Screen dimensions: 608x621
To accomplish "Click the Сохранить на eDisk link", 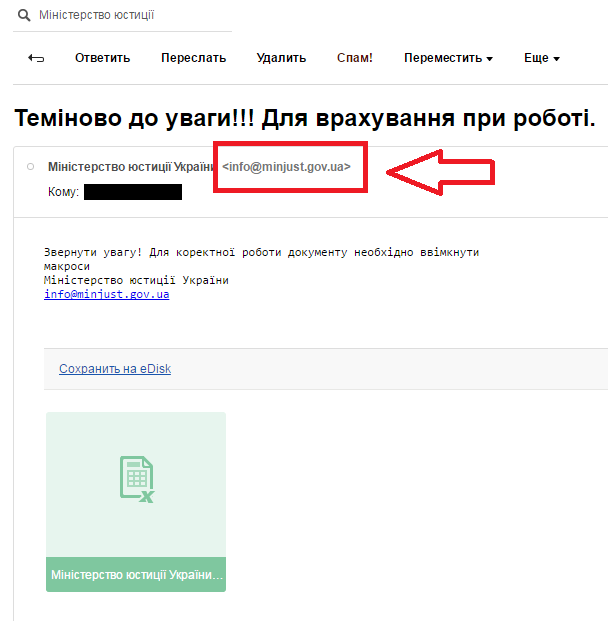I will pyautogui.click(x=115, y=369).
